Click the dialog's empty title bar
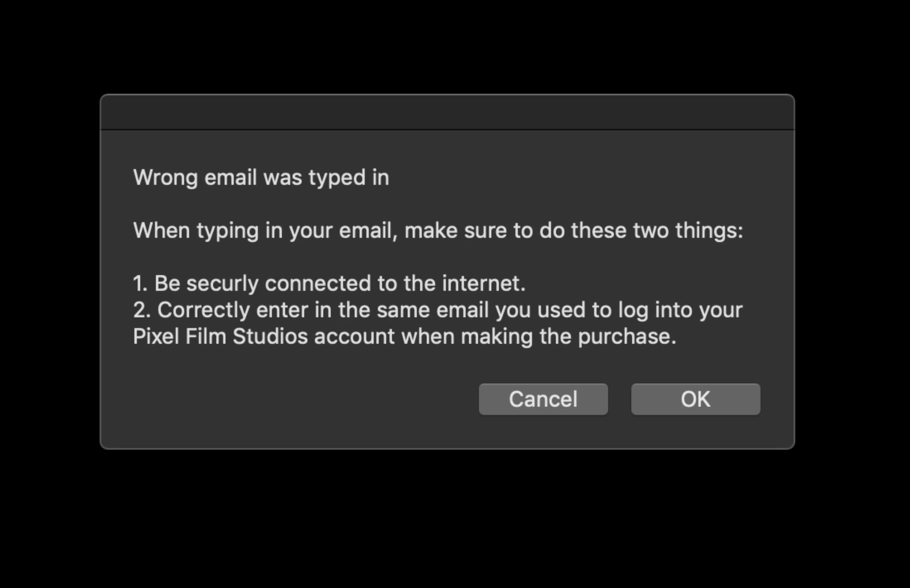The height and width of the screenshot is (588, 910). (x=447, y=112)
